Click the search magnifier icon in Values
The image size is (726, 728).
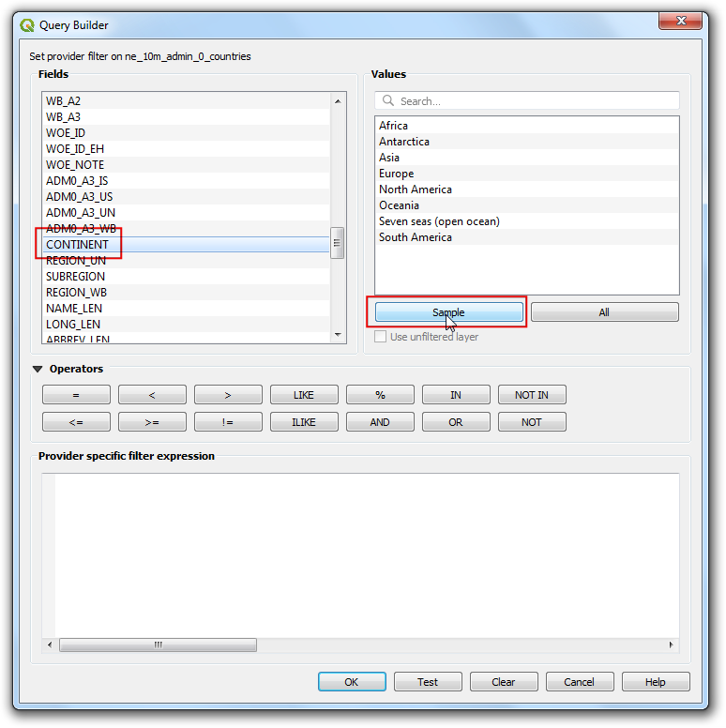(x=387, y=101)
